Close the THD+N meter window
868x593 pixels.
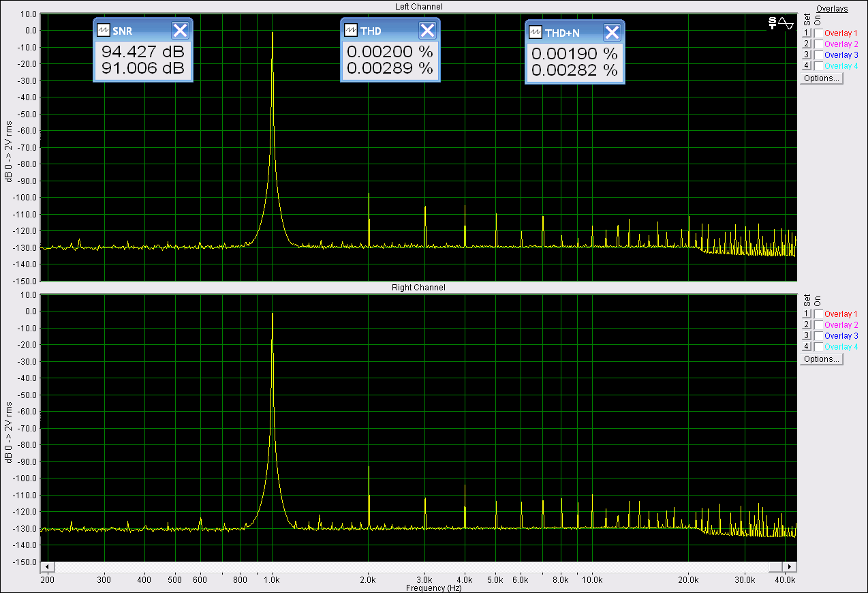pyautogui.click(x=612, y=33)
